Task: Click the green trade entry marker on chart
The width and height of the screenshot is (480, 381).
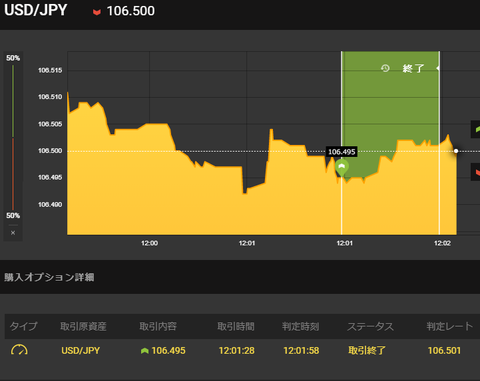Action: pos(342,168)
